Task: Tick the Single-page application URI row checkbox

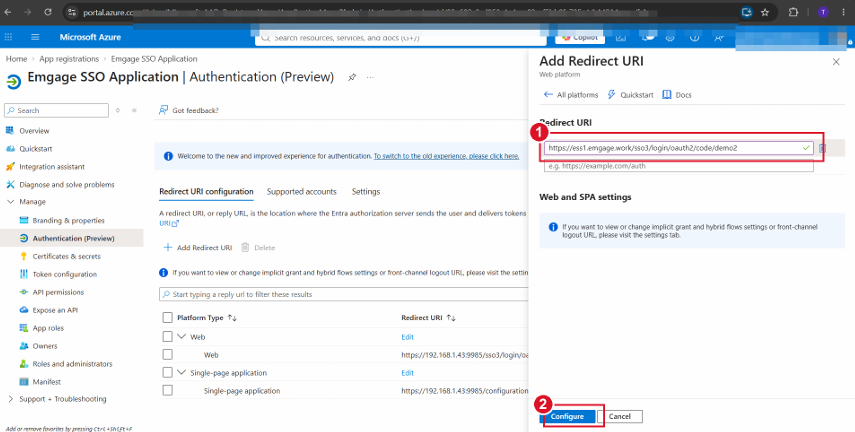Action: point(167,391)
